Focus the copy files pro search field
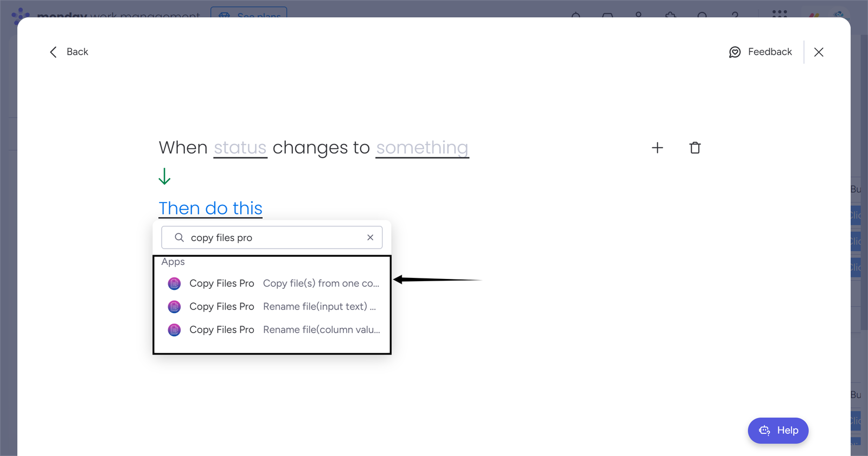This screenshot has width=868, height=456. [272, 237]
